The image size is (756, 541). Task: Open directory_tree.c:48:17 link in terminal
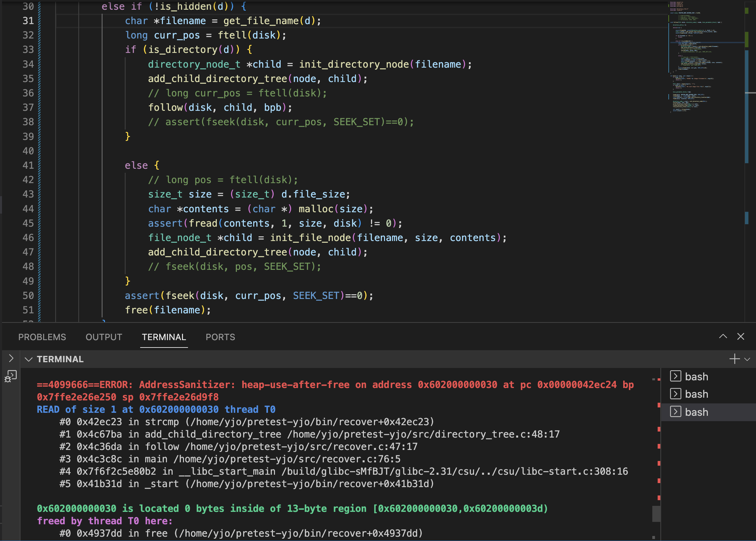coord(497,434)
